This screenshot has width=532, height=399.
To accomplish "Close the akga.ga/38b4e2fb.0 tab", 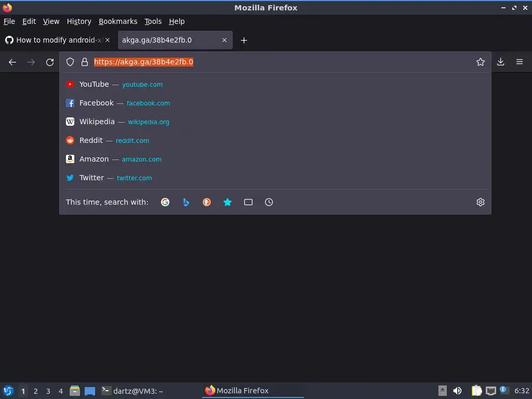I will click(224, 40).
